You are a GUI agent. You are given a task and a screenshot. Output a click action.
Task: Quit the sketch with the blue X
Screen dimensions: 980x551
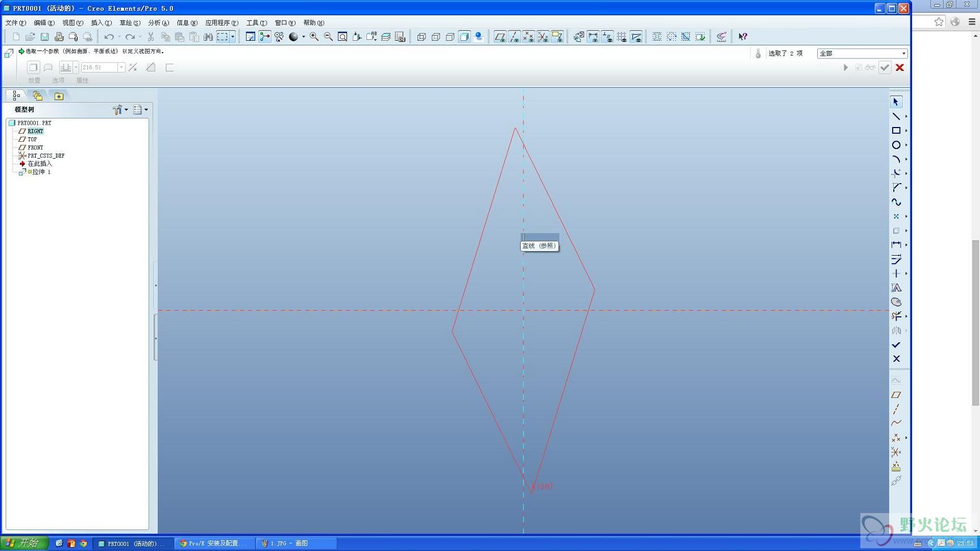coord(896,359)
